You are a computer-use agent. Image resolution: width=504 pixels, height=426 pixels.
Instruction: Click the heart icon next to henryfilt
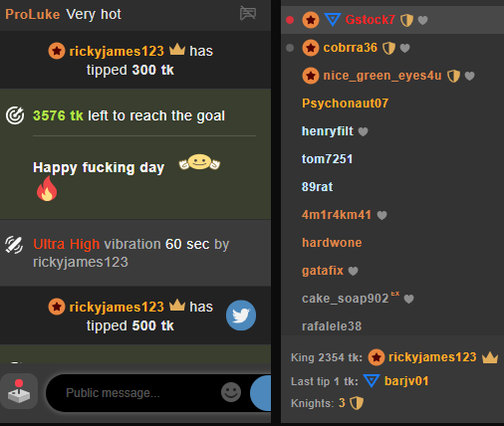(363, 131)
